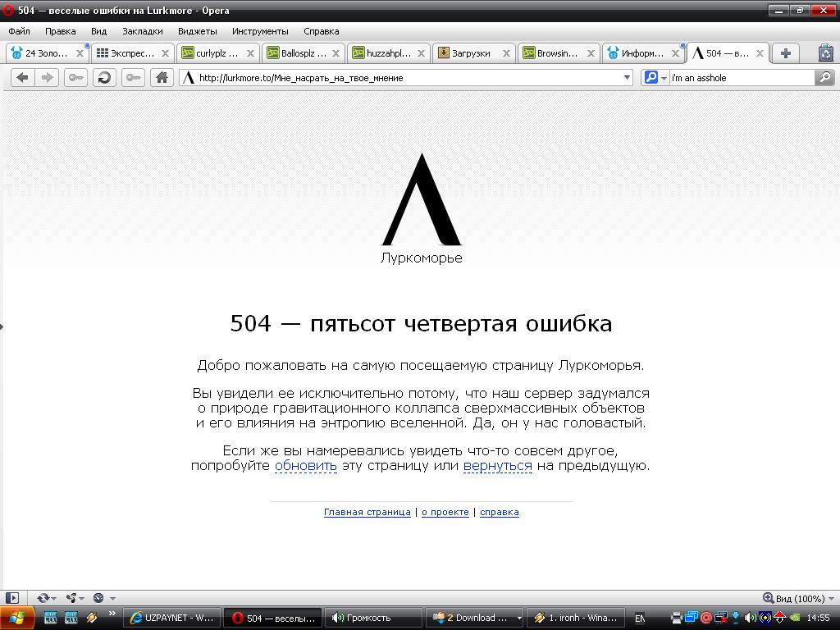Image resolution: width=840 pixels, height=630 pixels.
Task: Click the Opera sync arrows status icon
Action: click(x=43, y=598)
